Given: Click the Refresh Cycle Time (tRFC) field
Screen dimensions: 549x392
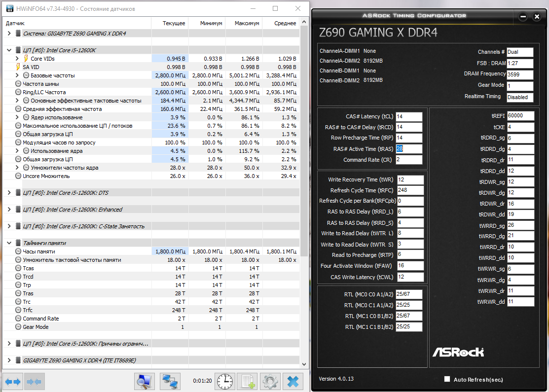Looking at the screenshot, I should click(x=410, y=190).
